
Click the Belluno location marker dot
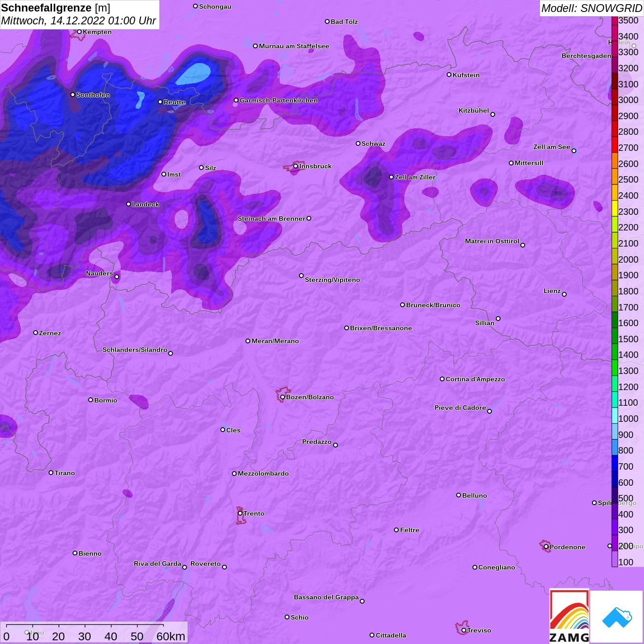(459, 495)
